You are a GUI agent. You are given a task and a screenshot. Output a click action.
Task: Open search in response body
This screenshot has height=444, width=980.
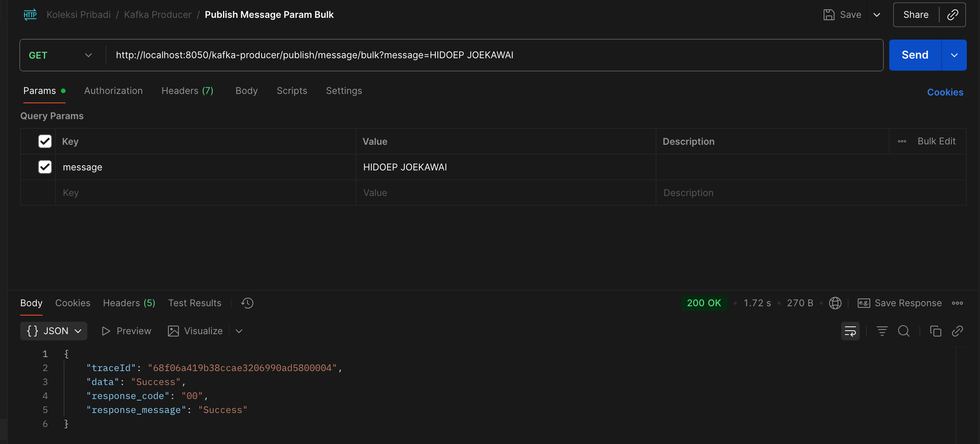(904, 331)
